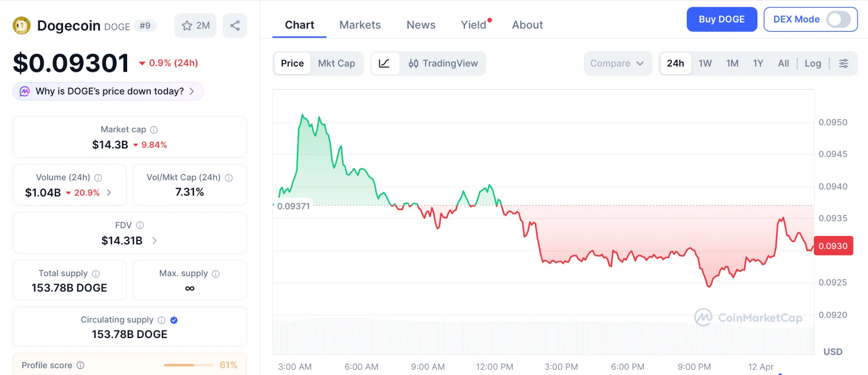Switch to the Markets tab
868x375 pixels.
click(x=359, y=25)
